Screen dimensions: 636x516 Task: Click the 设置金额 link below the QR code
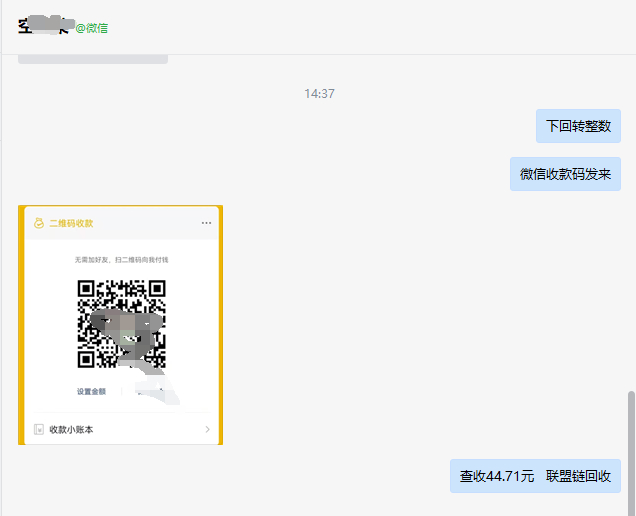pos(91,391)
